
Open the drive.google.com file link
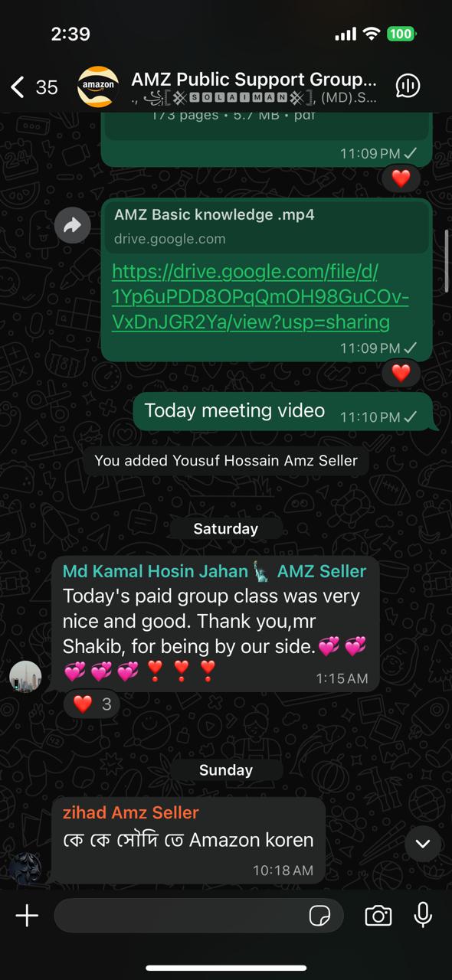click(260, 296)
